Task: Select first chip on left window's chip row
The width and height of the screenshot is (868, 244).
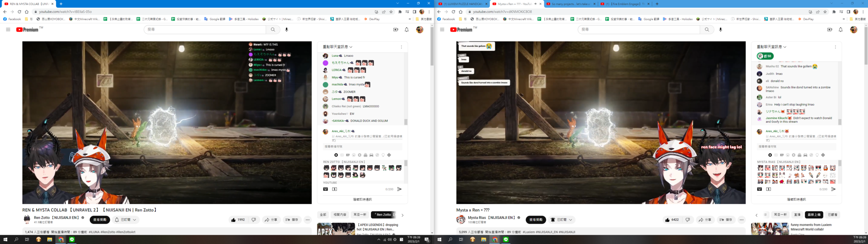Action: (x=323, y=215)
